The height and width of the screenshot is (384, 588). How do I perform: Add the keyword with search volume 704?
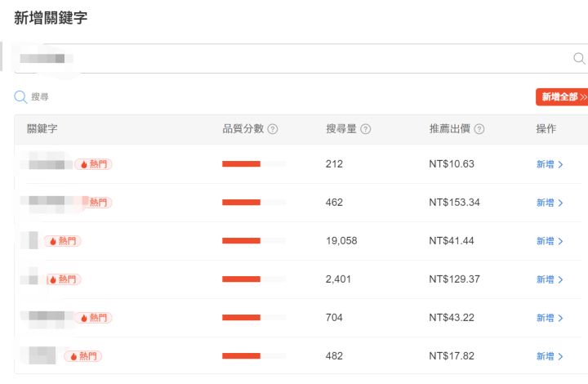point(550,318)
